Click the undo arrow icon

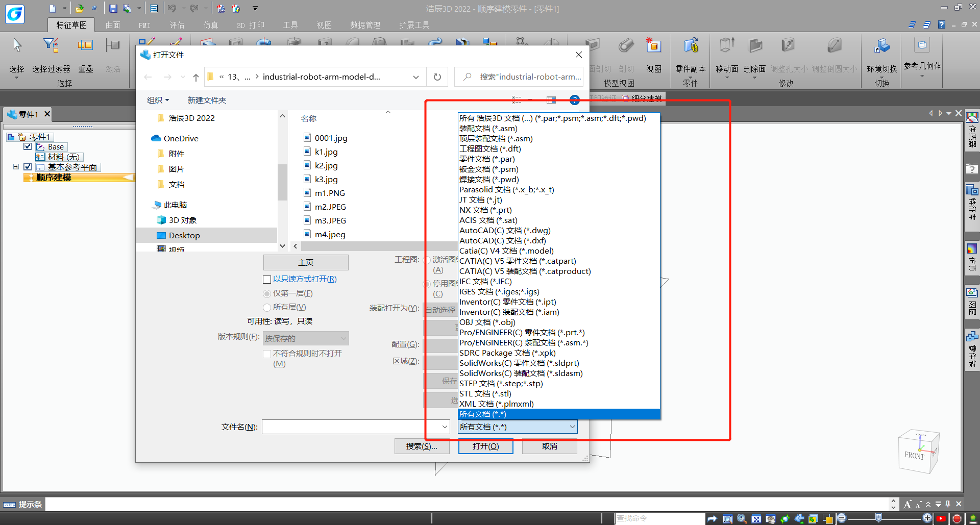(x=171, y=8)
